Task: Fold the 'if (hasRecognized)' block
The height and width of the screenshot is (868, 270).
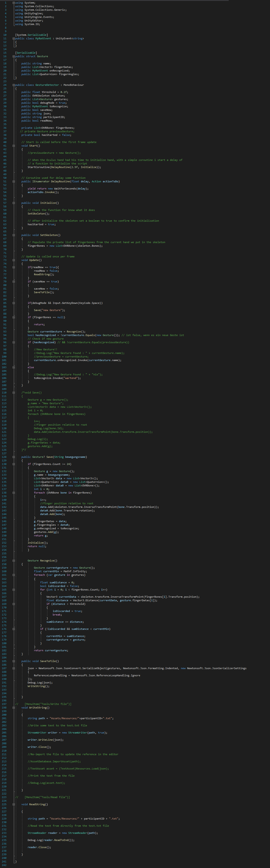Action: coord(14,342)
